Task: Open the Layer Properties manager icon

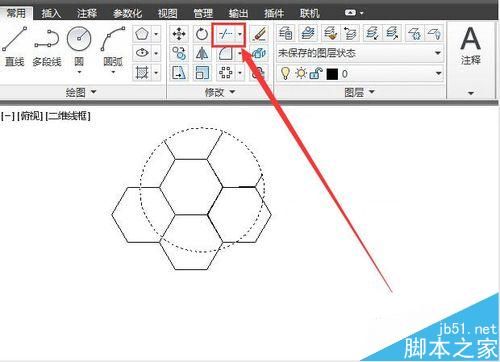Action: click(285, 33)
